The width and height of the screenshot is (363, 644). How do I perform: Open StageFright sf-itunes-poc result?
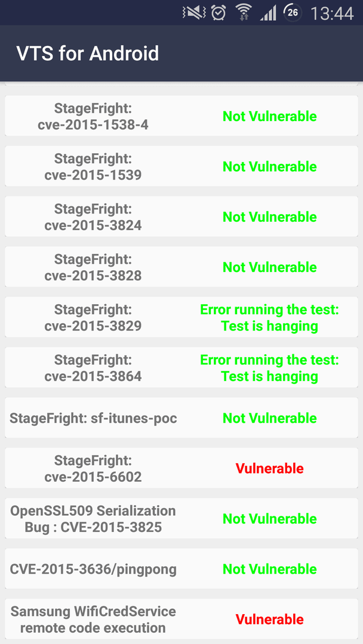181,417
